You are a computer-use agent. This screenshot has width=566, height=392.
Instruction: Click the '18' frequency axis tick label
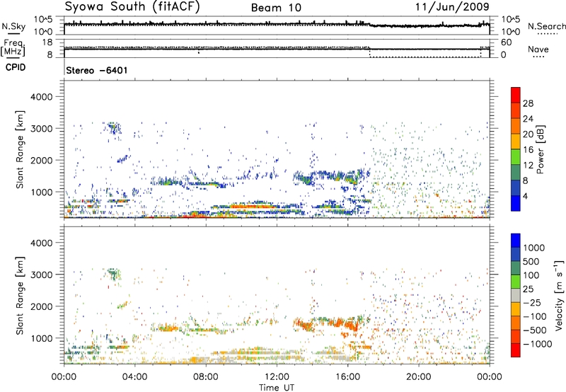coord(47,42)
